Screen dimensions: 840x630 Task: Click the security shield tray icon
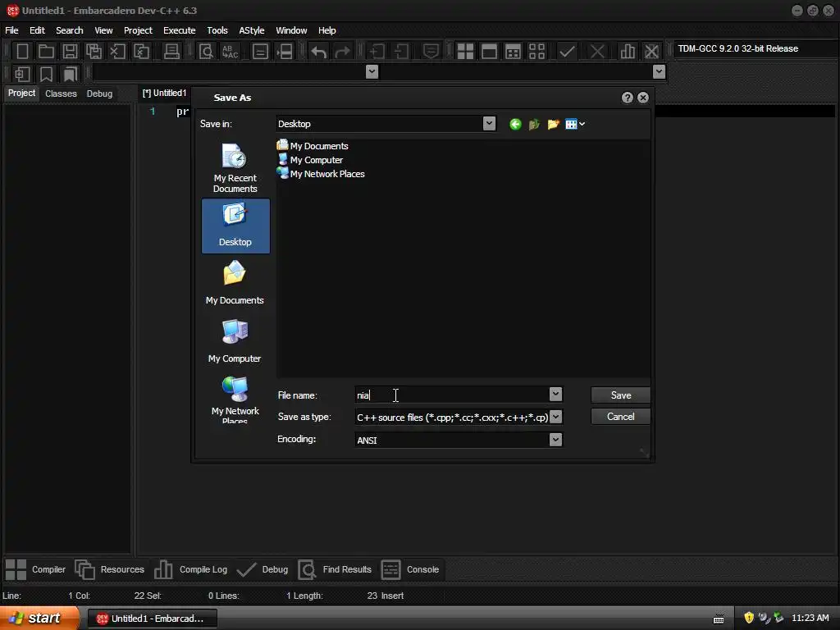pos(749,619)
